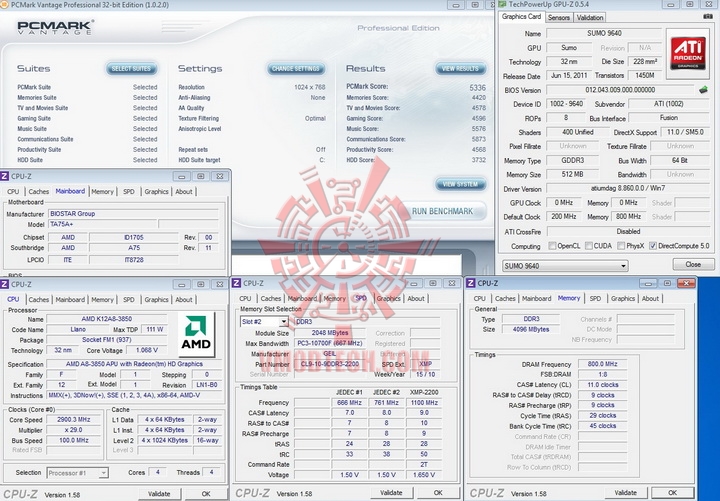This screenshot has height=501, width=720.
Task: Click the Z icon of the CPU-Z Mainboard window
Action: (5, 176)
